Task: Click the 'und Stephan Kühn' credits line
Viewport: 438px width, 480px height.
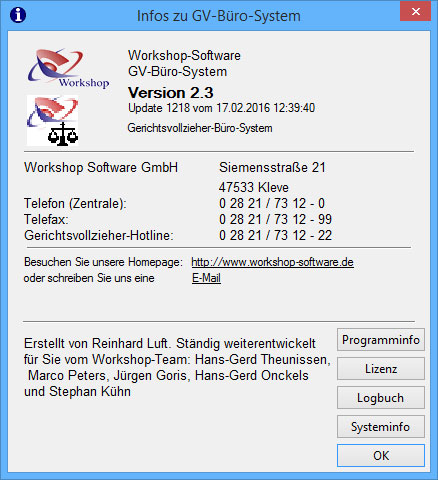Action: tap(77, 391)
